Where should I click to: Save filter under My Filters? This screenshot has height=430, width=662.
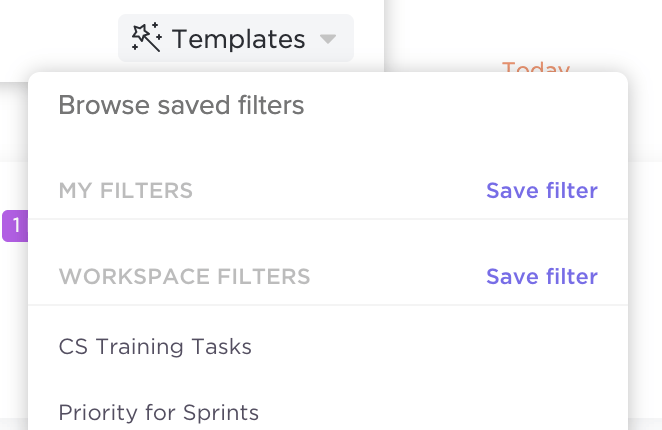coord(541,190)
